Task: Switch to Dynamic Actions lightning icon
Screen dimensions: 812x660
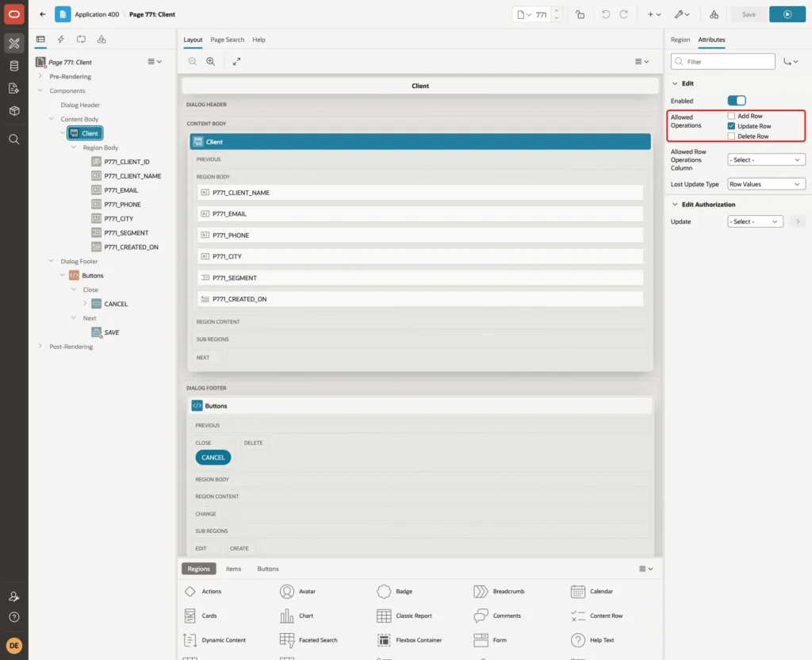Action: click(60, 40)
